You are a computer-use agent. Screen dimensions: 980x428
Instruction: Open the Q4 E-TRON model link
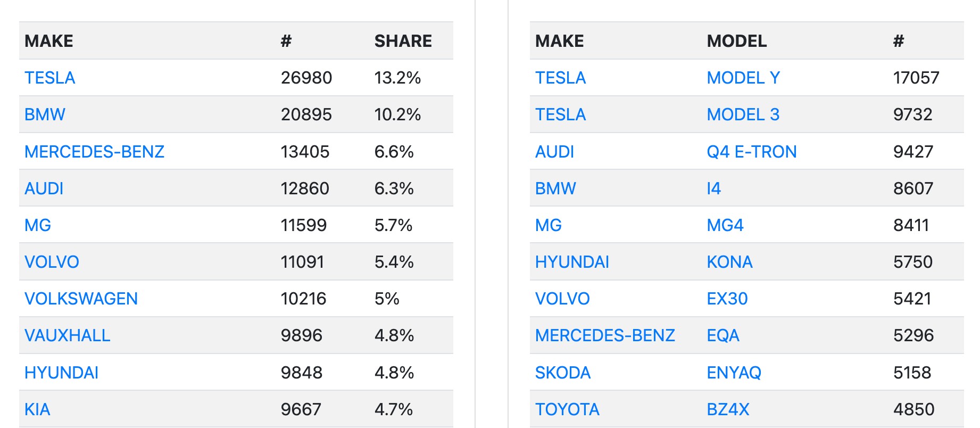751,152
